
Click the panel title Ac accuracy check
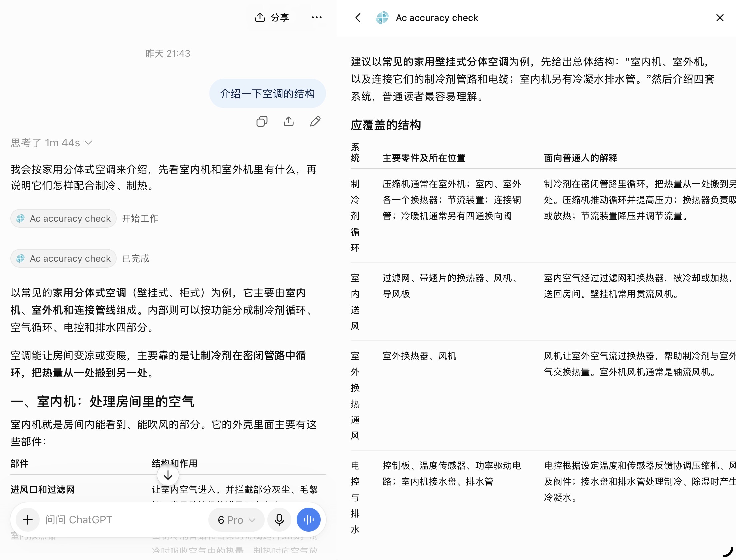[437, 18]
